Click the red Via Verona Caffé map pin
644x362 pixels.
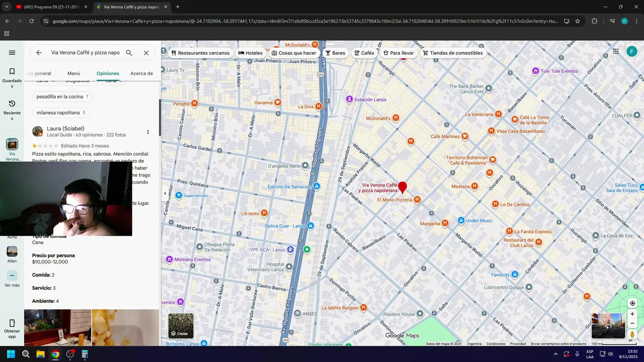(403, 188)
